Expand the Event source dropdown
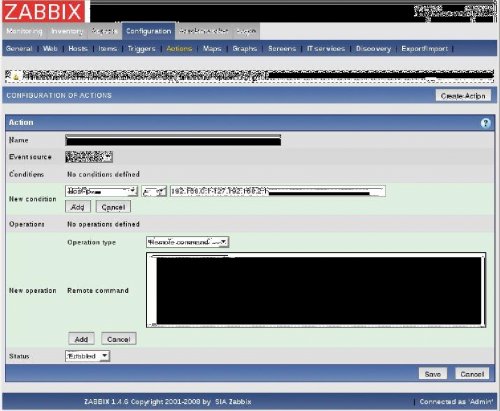This screenshot has width=500, height=411. (89, 157)
